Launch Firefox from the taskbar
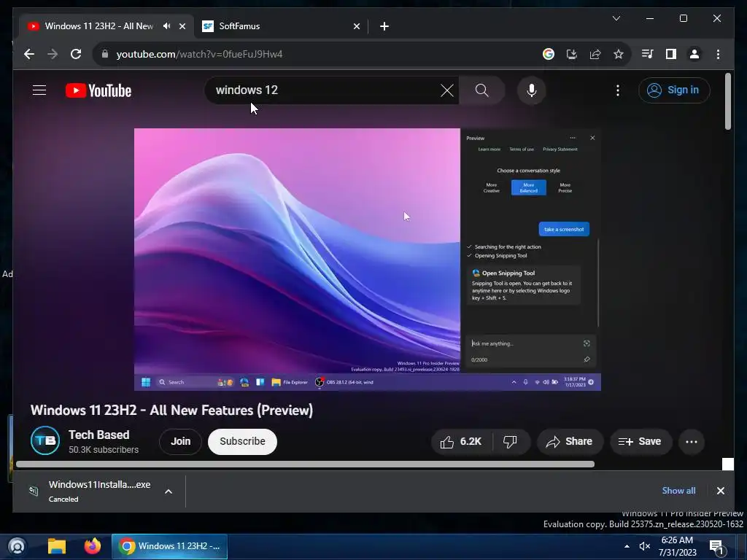747x560 pixels. pyautogui.click(x=93, y=546)
